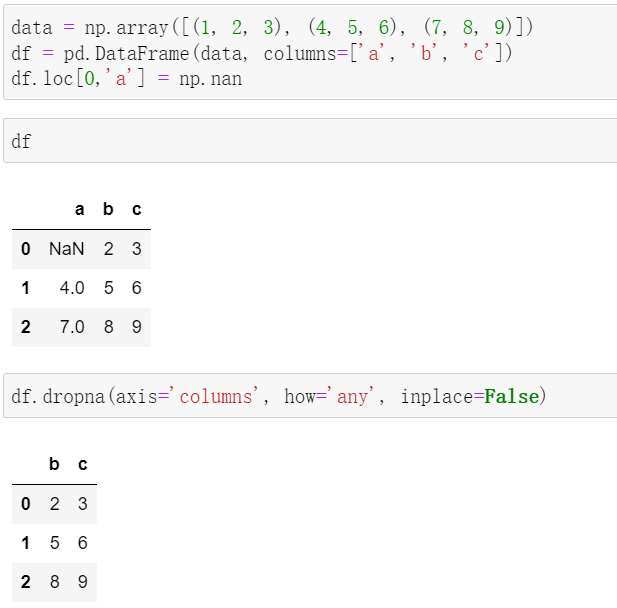Click the 7.0 value in first table
The image size is (617, 608).
pos(72,327)
